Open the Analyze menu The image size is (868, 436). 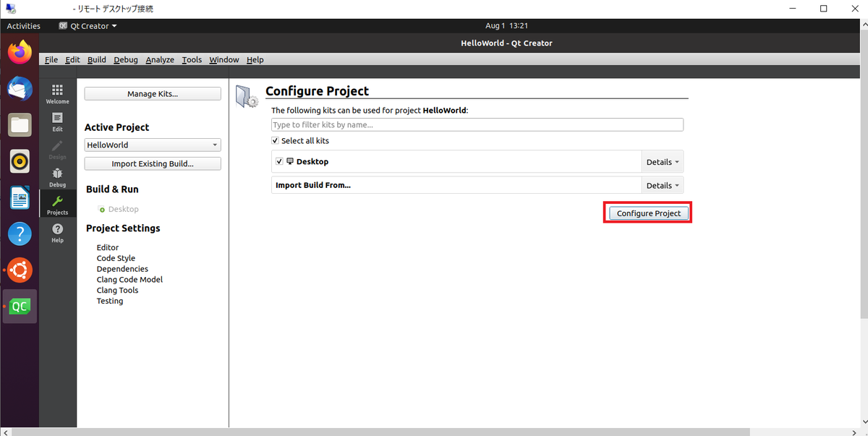click(160, 59)
